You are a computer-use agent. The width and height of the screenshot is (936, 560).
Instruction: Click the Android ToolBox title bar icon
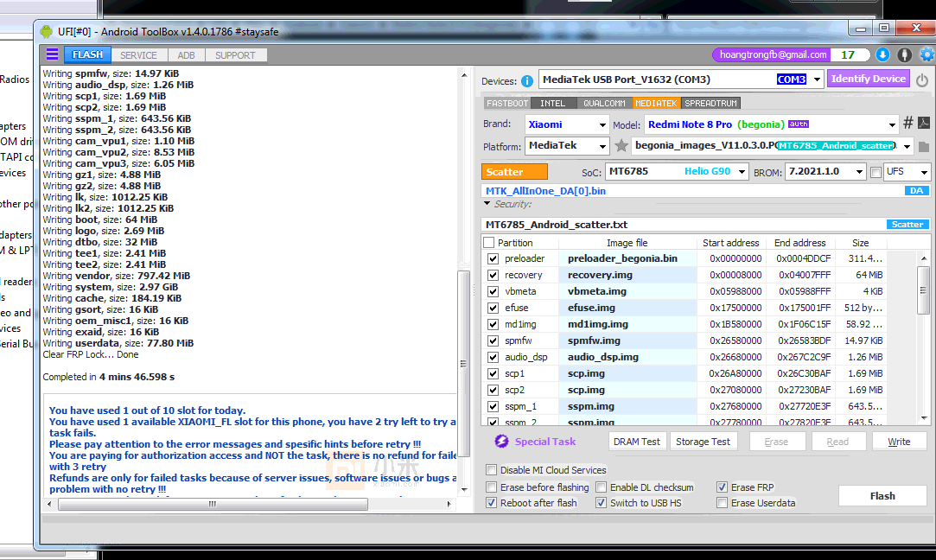click(47, 32)
